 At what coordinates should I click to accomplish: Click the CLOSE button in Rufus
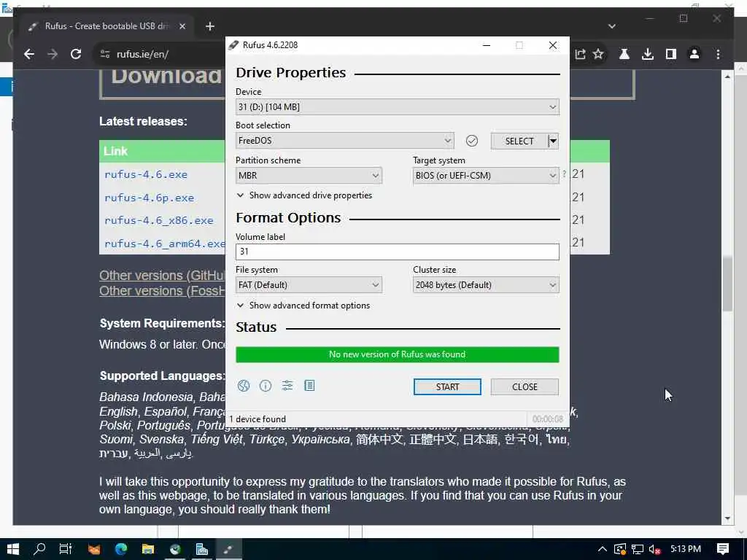coord(525,386)
